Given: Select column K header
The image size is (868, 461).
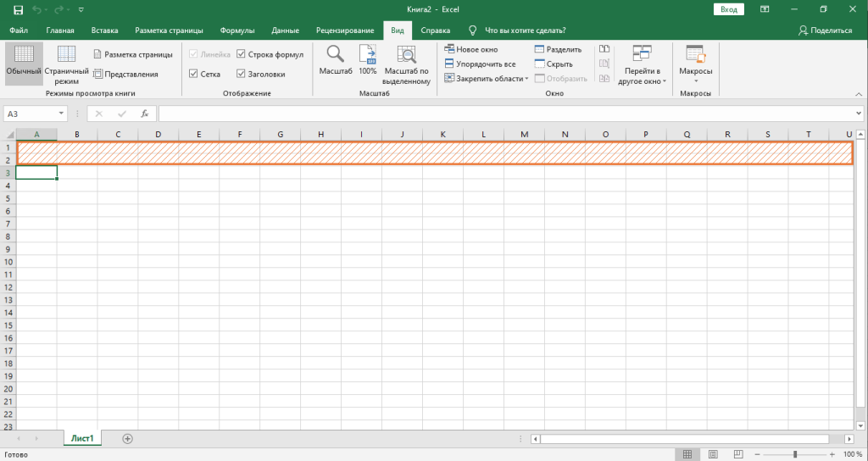Looking at the screenshot, I should [x=442, y=135].
